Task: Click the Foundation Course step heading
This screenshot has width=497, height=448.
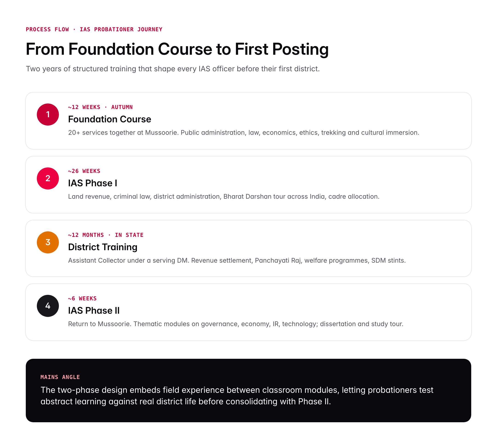Action: click(x=110, y=119)
